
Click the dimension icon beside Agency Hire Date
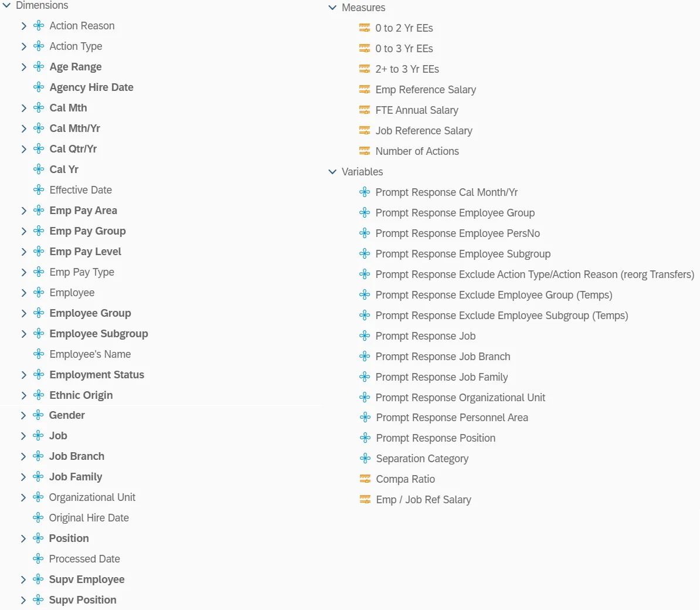[x=39, y=87]
